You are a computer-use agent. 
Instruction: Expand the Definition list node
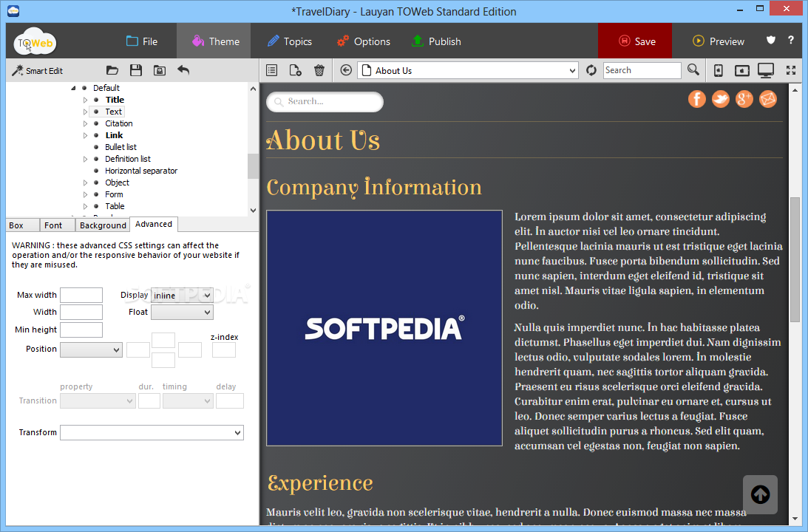tap(85, 159)
